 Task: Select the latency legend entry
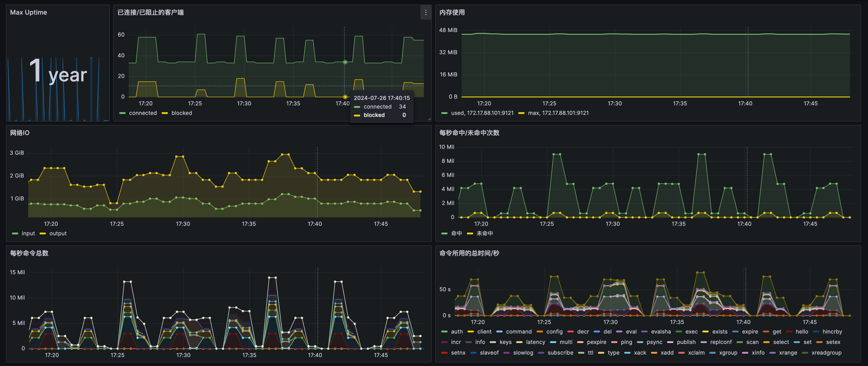(535, 342)
